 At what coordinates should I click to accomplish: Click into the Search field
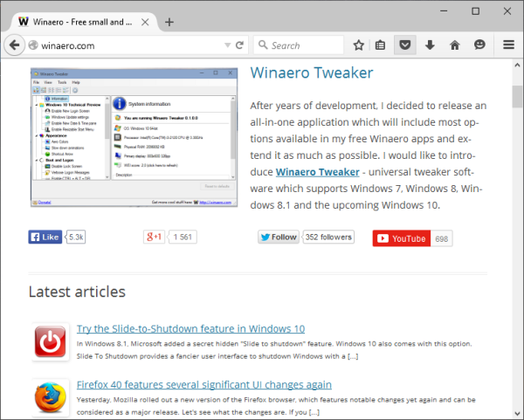(x=299, y=45)
